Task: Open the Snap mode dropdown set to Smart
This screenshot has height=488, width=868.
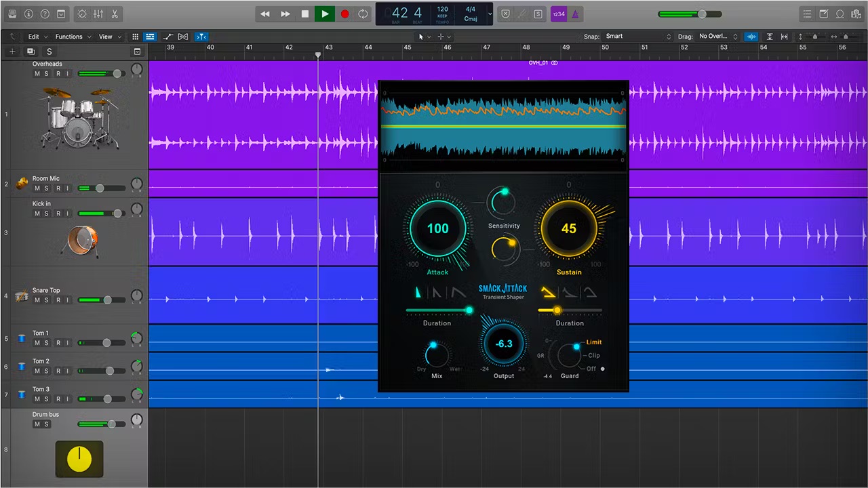Action: (x=637, y=37)
